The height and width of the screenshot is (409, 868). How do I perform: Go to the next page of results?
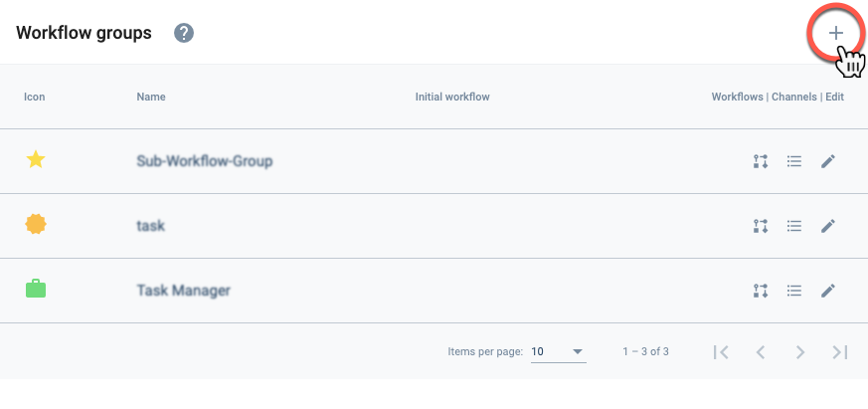800,351
